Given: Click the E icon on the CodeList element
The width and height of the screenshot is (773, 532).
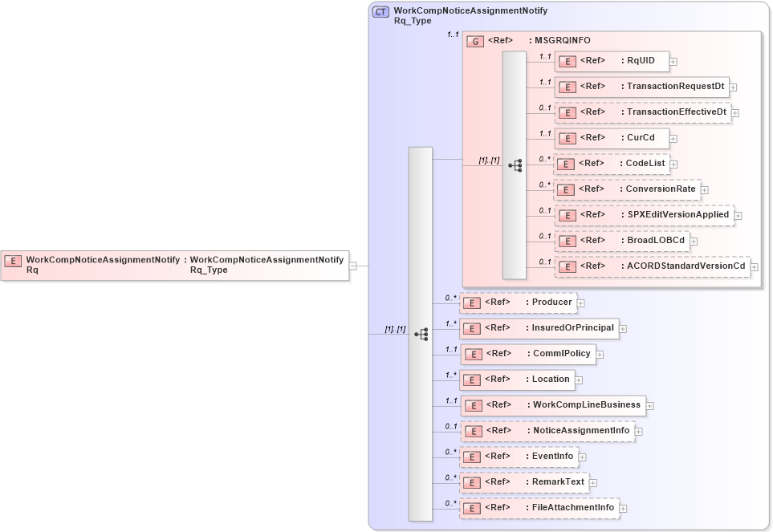Looking at the screenshot, I should point(567,163).
